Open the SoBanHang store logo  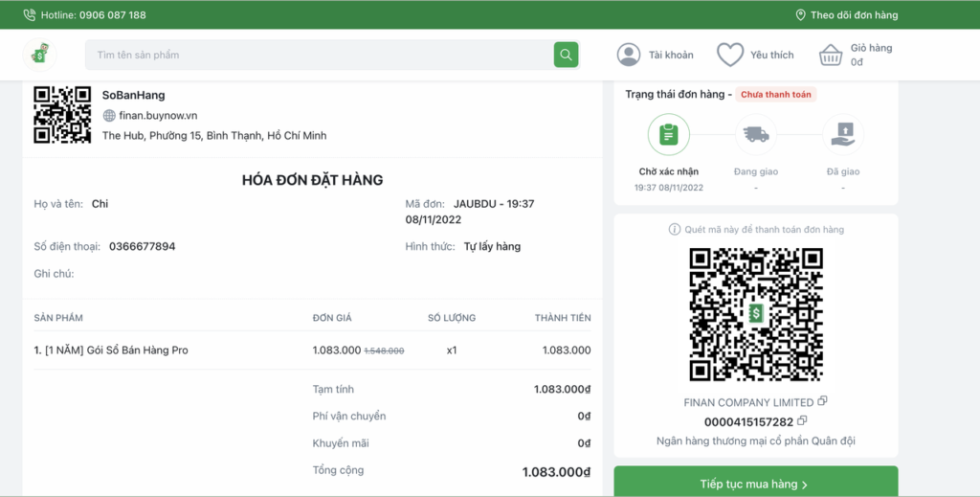[40, 55]
